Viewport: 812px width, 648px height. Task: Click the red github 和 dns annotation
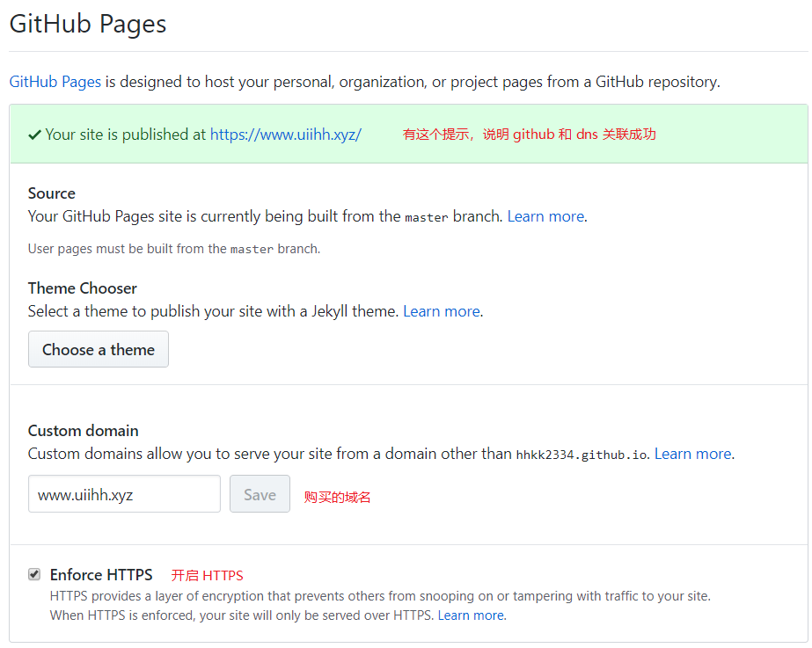pyautogui.click(x=529, y=135)
